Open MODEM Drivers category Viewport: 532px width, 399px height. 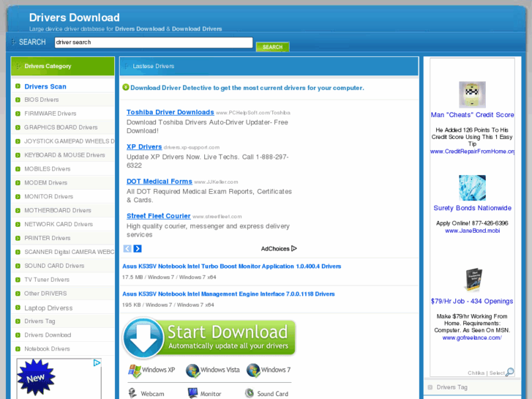pyautogui.click(x=46, y=183)
